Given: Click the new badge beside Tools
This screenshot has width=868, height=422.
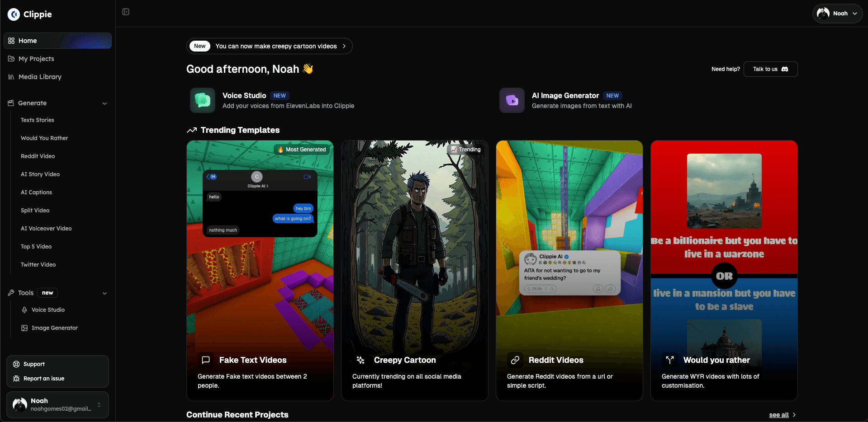Looking at the screenshot, I should [47, 293].
